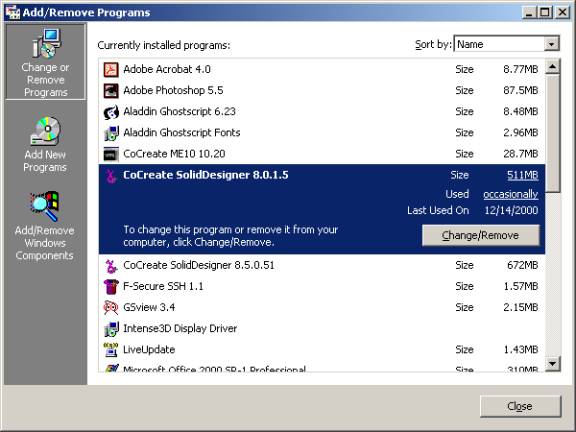Screen dimensions: 576x432
Task: Click the 2.96MB size value
Action: 521,133
